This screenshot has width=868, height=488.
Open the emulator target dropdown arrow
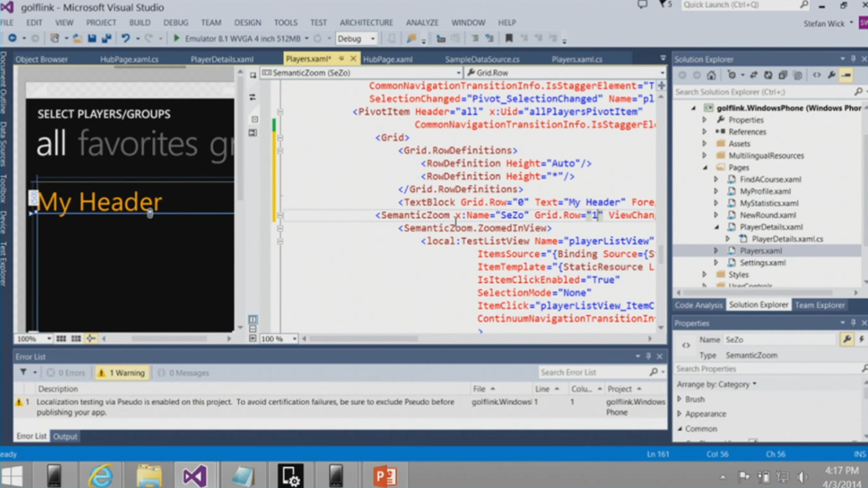307,39
